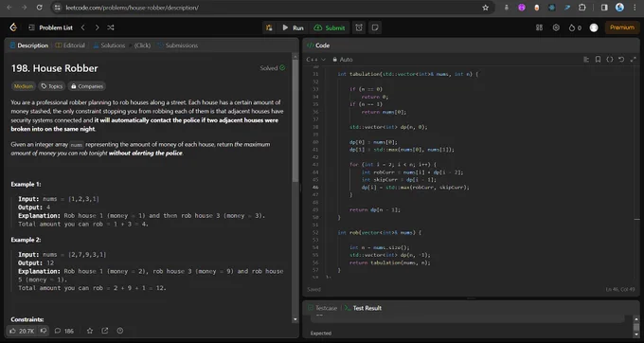This screenshot has width=644, height=343.
Task: Open the C++ language dropdown
Action: (x=315, y=60)
